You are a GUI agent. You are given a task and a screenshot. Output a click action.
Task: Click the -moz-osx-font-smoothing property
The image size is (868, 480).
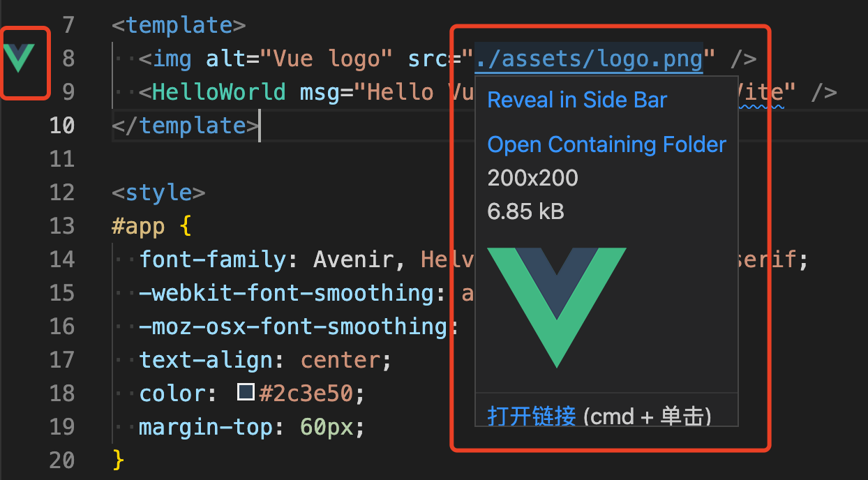point(293,327)
